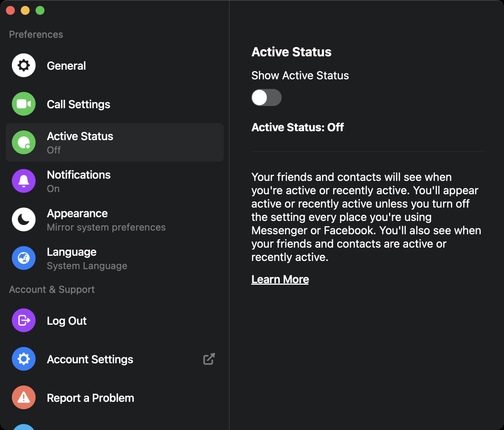Click the blue Account Settings gear icon

(x=24, y=359)
